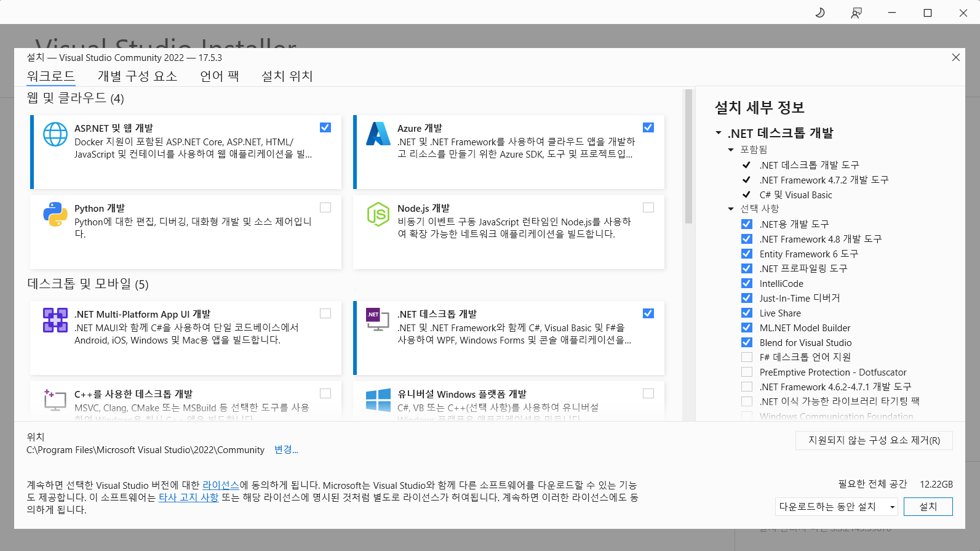Check the .NET Multi-Platform App UI checkbox

point(325,313)
